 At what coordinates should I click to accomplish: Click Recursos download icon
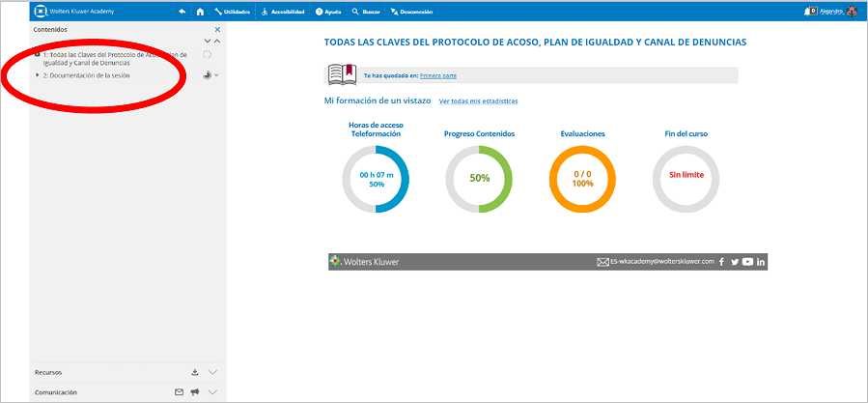(195, 372)
